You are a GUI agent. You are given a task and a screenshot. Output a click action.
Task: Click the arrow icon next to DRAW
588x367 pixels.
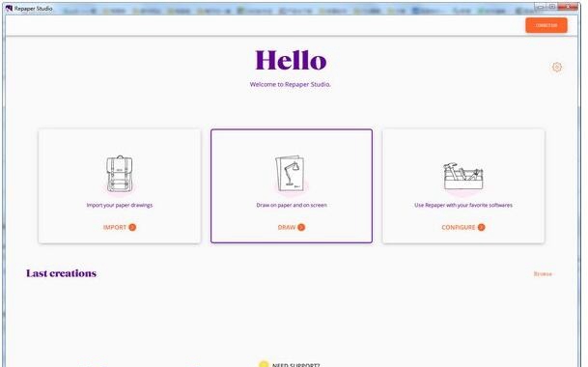click(301, 227)
